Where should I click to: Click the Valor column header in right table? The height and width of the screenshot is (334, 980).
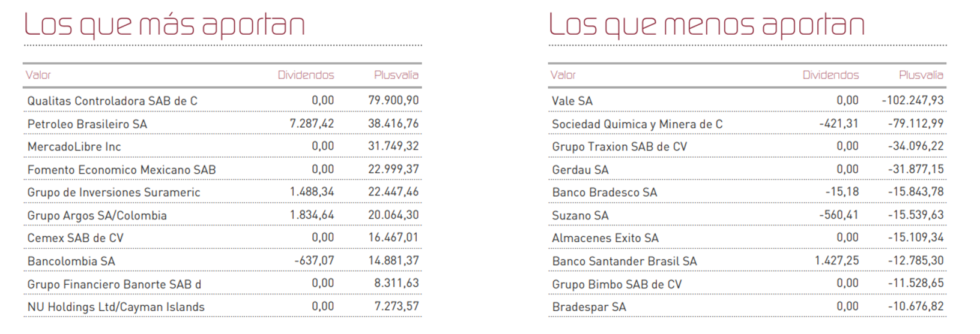pos(563,75)
